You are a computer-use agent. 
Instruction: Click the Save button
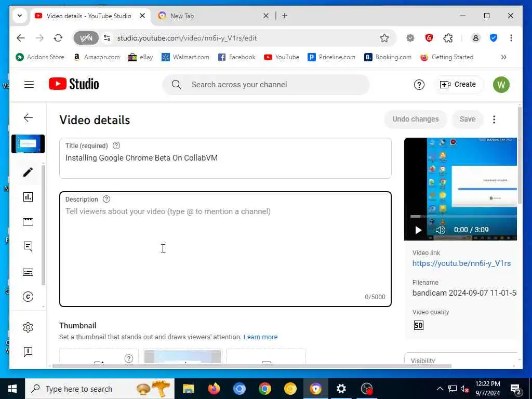point(467,119)
